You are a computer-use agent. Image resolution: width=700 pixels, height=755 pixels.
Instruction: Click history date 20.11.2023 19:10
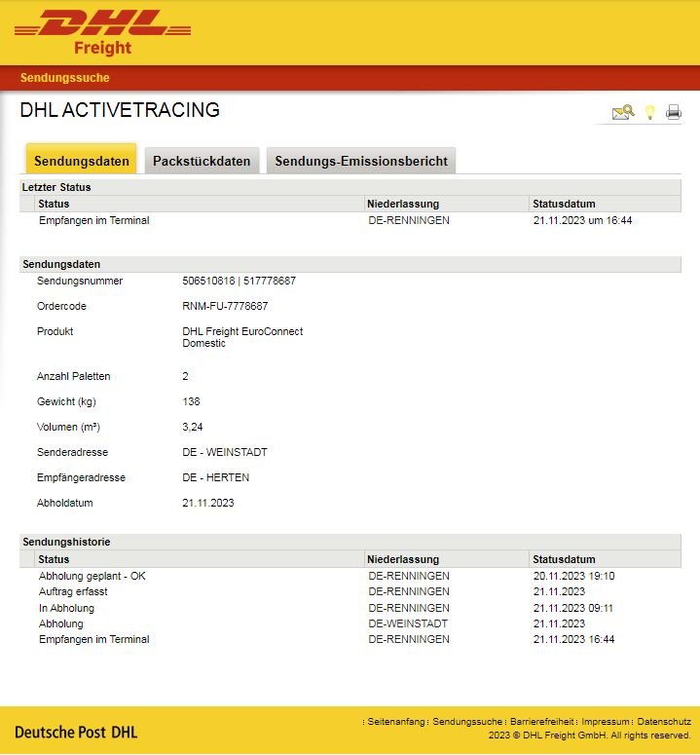pyautogui.click(x=574, y=576)
